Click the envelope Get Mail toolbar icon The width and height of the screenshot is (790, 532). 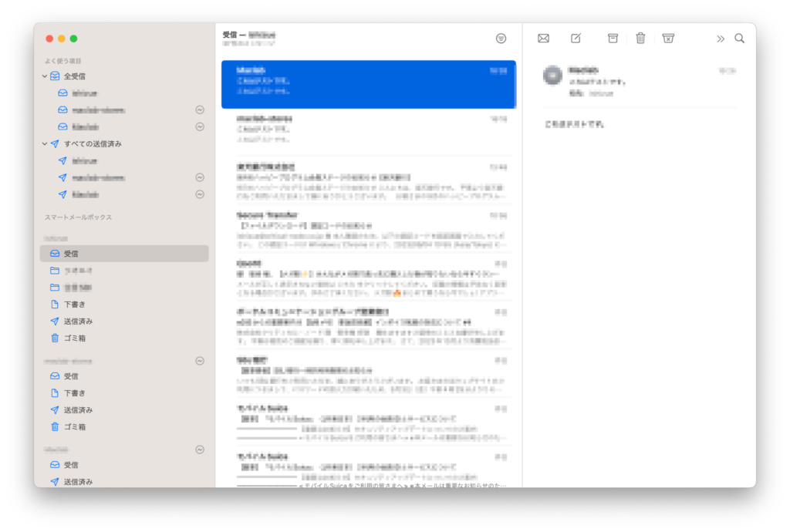543,39
